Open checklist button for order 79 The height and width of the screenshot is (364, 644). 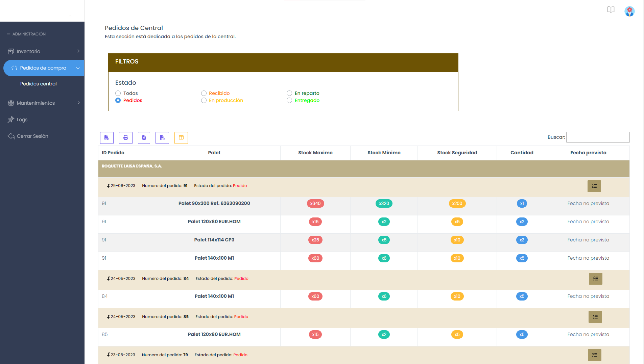(x=595, y=355)
